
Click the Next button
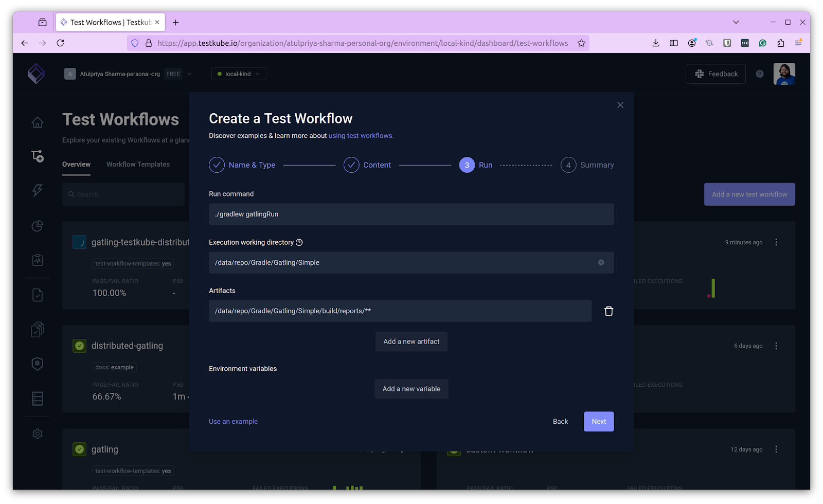point(599,422)
